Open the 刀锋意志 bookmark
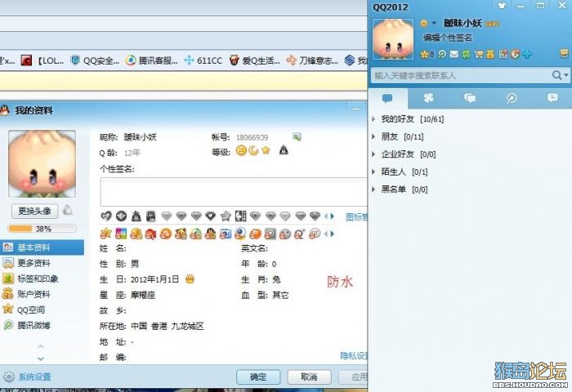This screenshot has height=392, width=572. [312, 60]
